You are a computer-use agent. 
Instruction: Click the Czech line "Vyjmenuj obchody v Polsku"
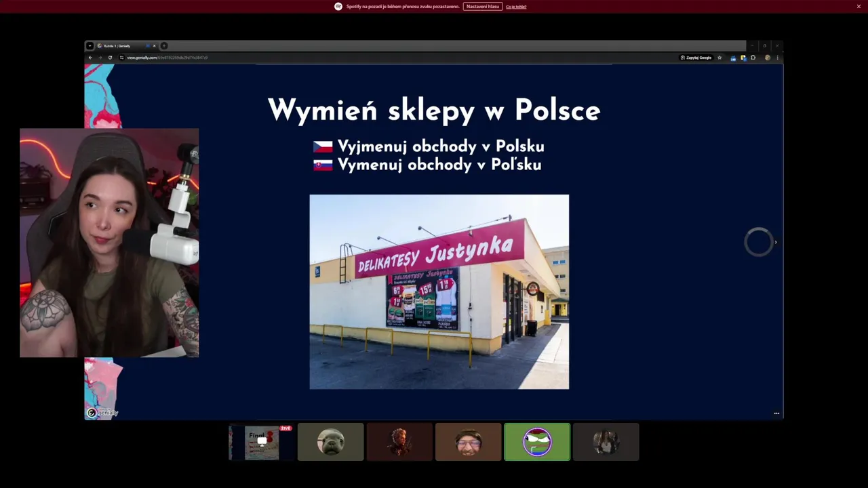point(441,146)
